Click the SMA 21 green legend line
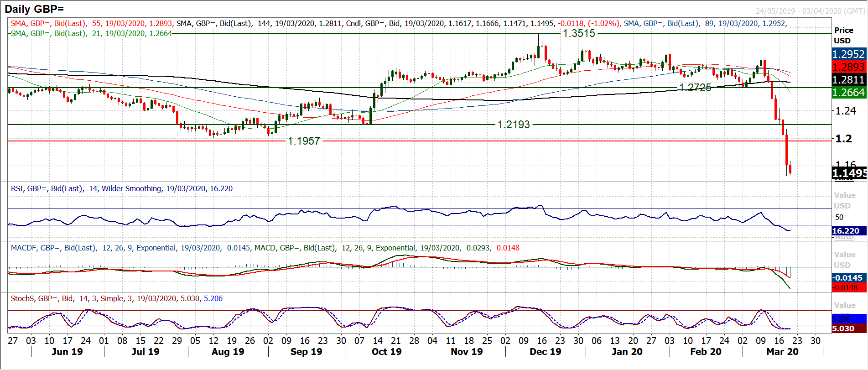The width and height of the screenshot is (868, 370). click(91, 33)
